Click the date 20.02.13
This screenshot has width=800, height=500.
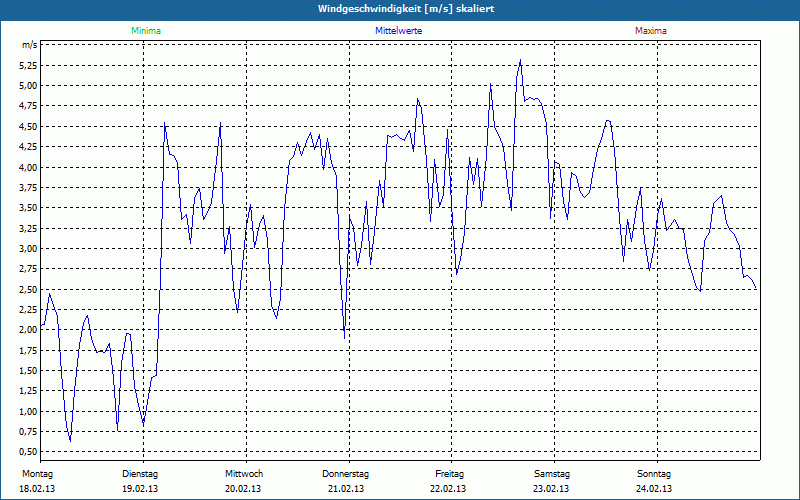(x=243, y=489)
